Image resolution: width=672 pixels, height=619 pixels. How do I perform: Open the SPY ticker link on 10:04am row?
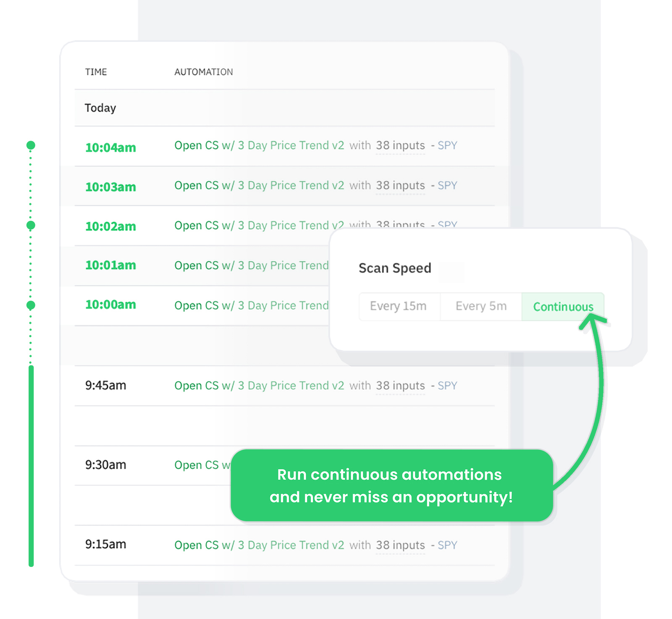tap(447, 145)
